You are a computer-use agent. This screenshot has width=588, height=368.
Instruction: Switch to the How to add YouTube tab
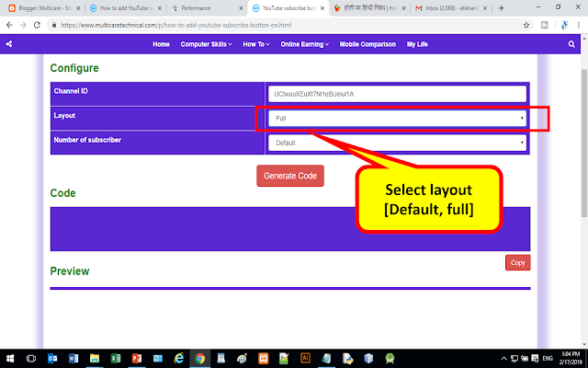coord(126,8)
